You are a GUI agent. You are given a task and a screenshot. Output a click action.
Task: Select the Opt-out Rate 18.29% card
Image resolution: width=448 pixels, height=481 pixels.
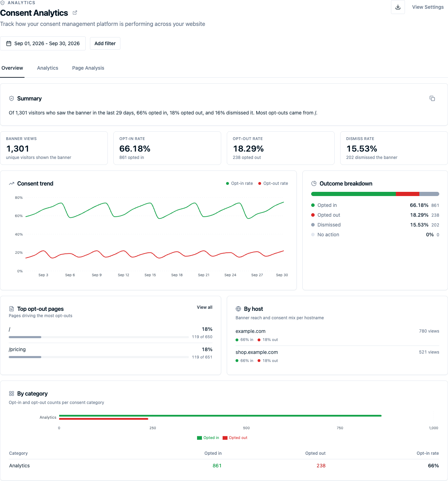point(281,148)
